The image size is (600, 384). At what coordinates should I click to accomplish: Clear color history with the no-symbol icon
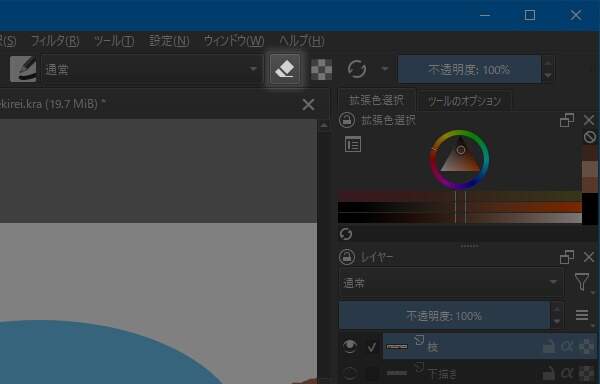point(590,137)
